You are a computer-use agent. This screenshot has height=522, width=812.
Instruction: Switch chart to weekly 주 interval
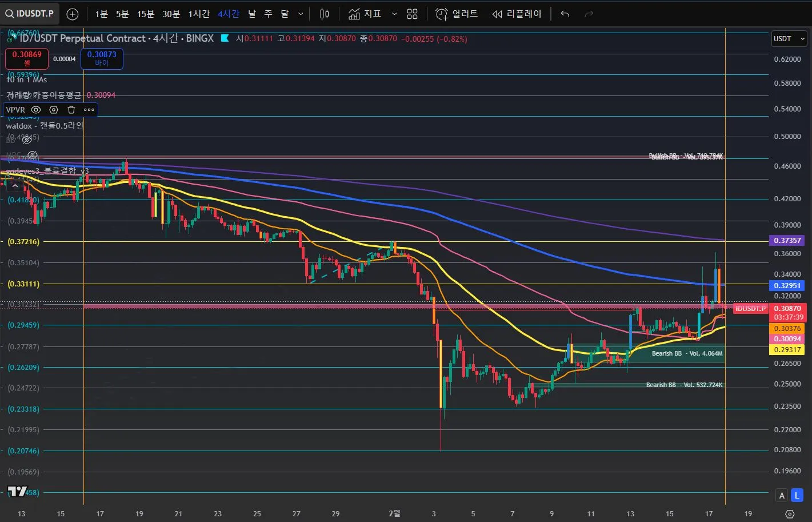pyautogui.click(x=268, y=14)
